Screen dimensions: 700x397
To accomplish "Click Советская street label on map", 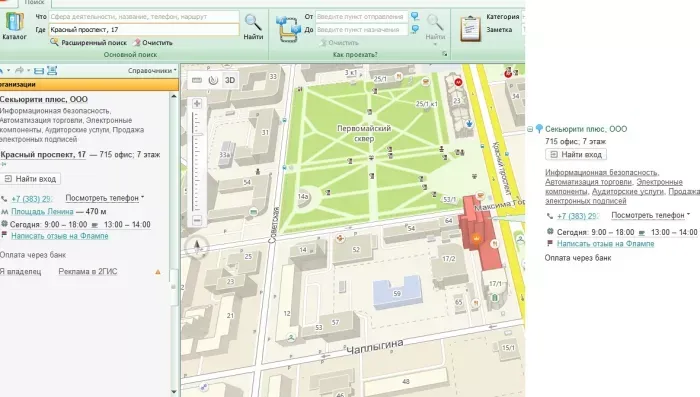I will [x=273, y=225].
